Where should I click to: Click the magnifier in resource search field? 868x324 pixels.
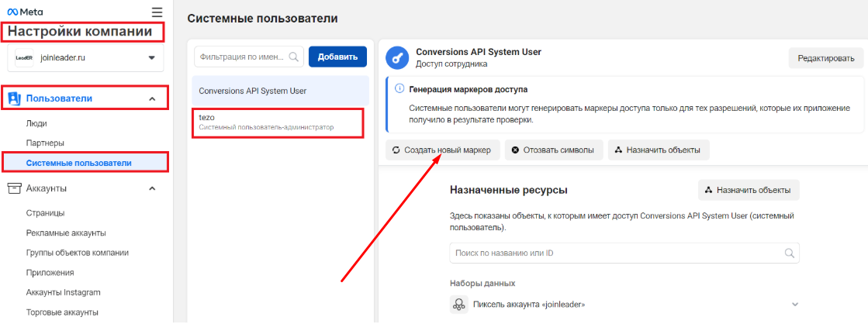pyautogui.click(x=790, y=253)
